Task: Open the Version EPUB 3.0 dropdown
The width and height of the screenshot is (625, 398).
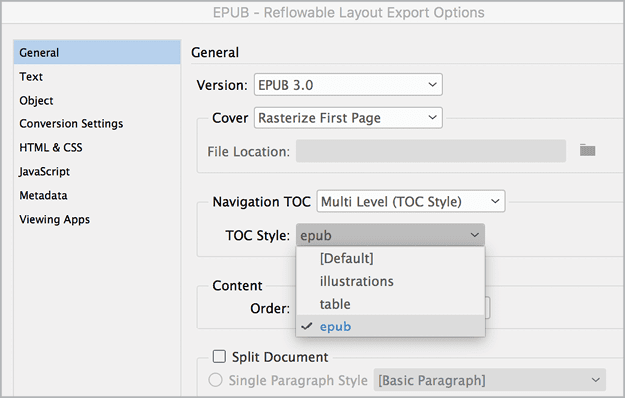Action: (348, 84)
